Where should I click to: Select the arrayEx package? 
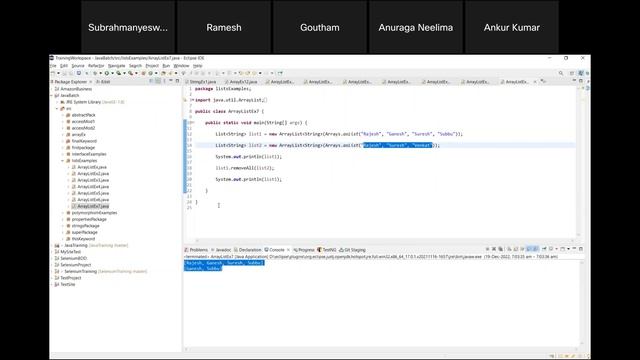point(78,135)
